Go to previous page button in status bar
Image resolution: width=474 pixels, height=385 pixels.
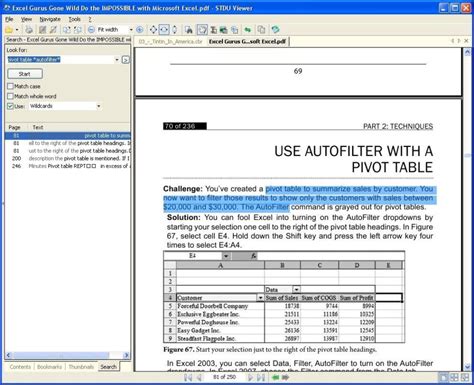[x=199, y=377]
